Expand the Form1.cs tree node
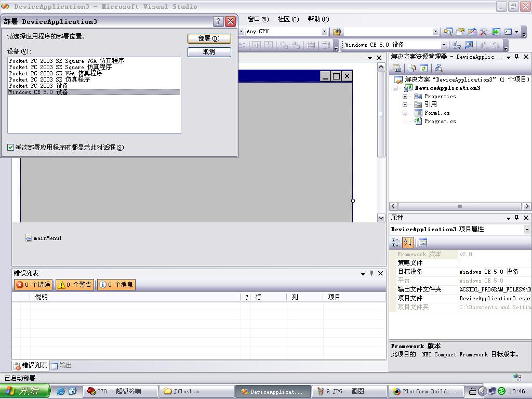The height and width of the screenshot is (399, 532). (x=405, y=113)
